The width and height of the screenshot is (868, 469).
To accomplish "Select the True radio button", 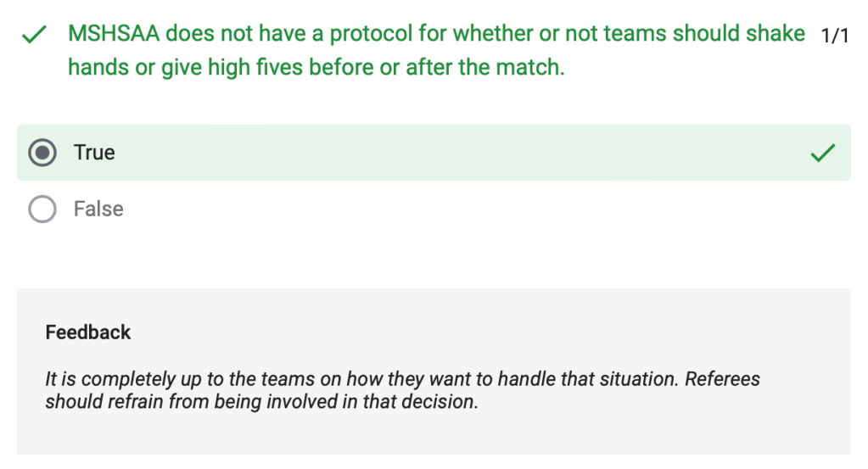I will coord(42,153).
